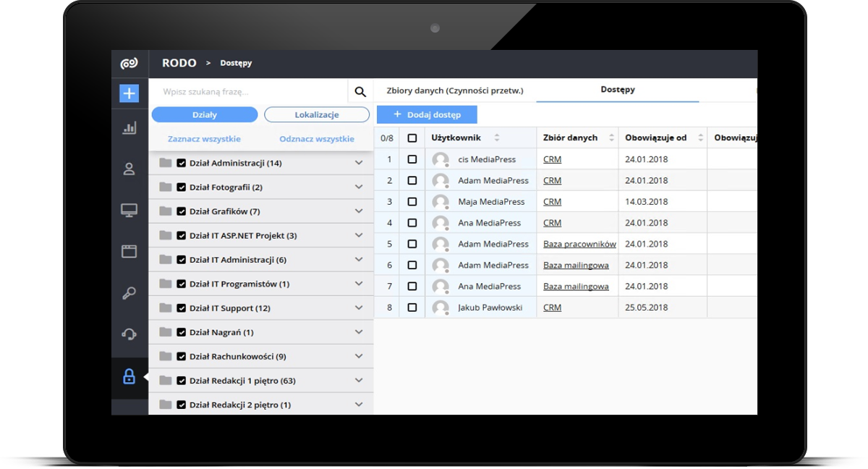Select the padlock icon in the sidebar
868x469 pixels.
pos(129,376)
